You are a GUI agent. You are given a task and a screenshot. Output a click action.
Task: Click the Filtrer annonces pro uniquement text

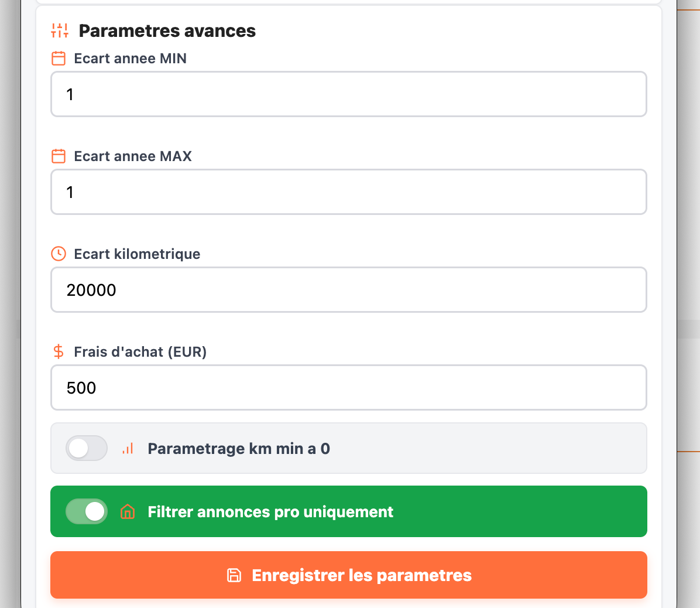pyautogui.click(x=270, y=512)
